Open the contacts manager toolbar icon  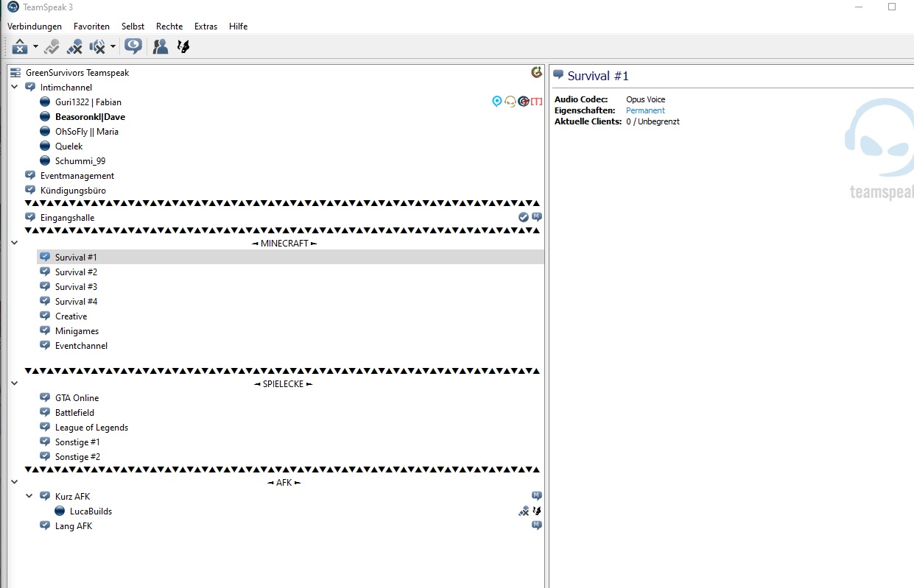pyautogui.click(x=160, y=47)
